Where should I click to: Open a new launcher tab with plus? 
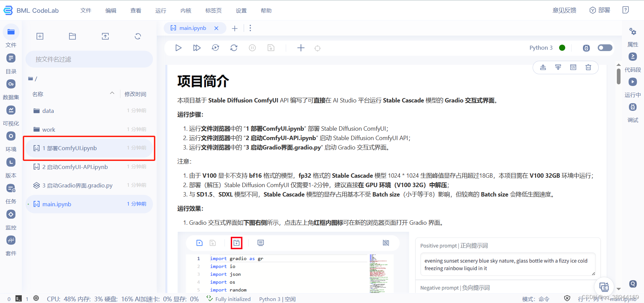pyautogui.click(x=235, y=28)
